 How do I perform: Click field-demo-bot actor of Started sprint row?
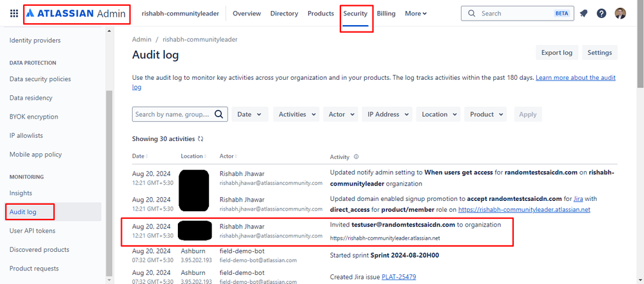click(242, 251)
